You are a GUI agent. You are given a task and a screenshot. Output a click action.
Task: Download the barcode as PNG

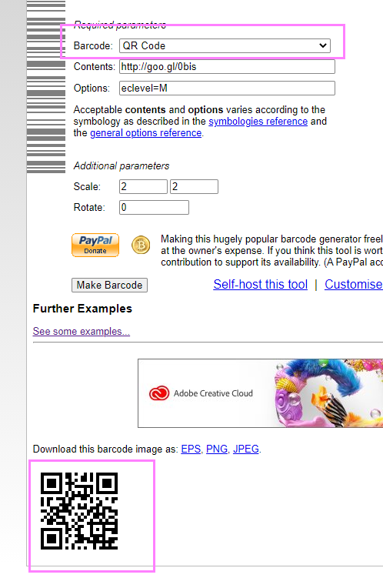[217, 449]
